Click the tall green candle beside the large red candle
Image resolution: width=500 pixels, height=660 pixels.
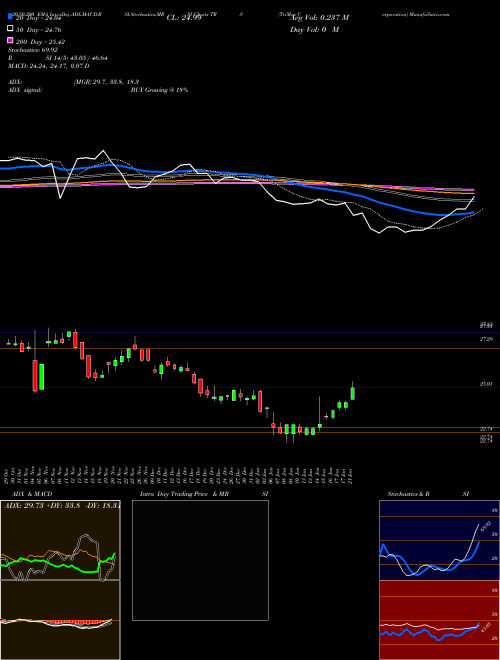pos(42,377)
